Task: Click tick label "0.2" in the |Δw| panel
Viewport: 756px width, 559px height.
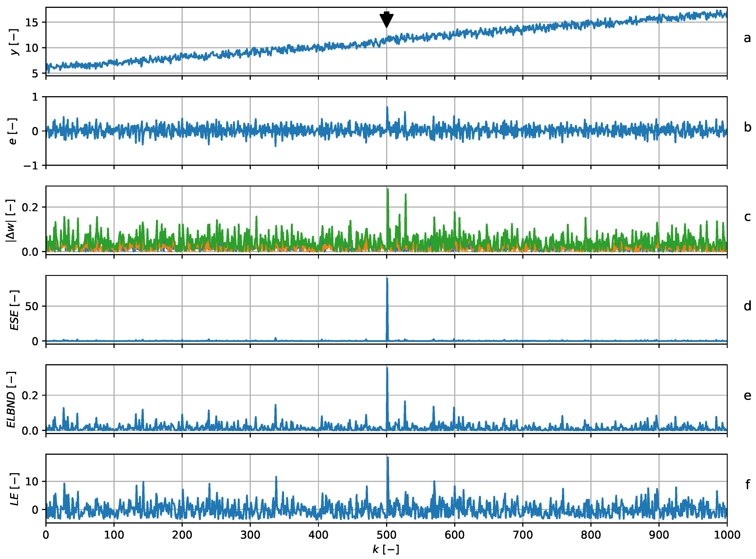Action: 30,207
